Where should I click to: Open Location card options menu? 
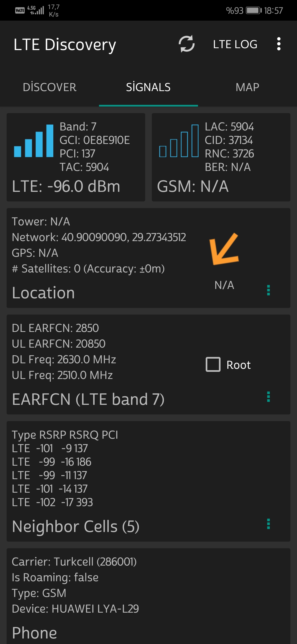coord(268,290)
